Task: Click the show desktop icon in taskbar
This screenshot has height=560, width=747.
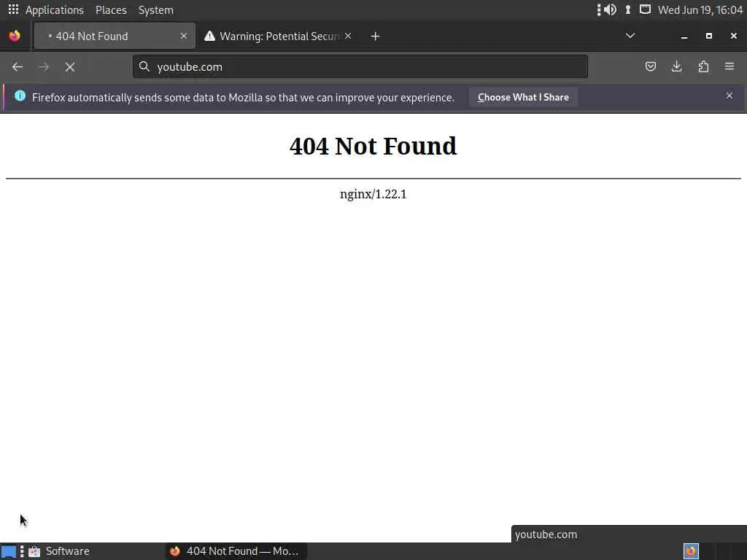Action: point(9,551)
